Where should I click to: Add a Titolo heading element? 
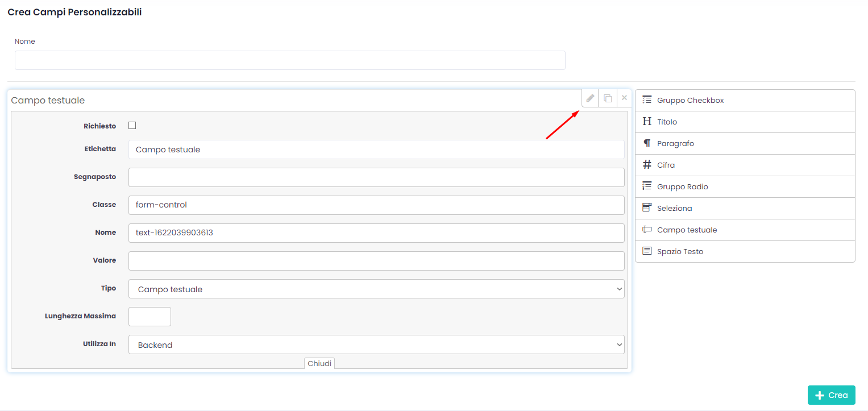coord(745,122)
